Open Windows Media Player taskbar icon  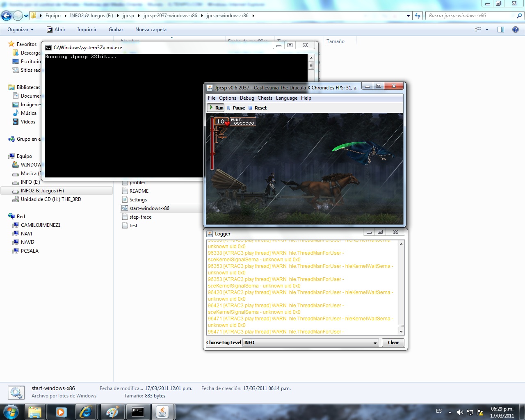(x=61, y=412)
